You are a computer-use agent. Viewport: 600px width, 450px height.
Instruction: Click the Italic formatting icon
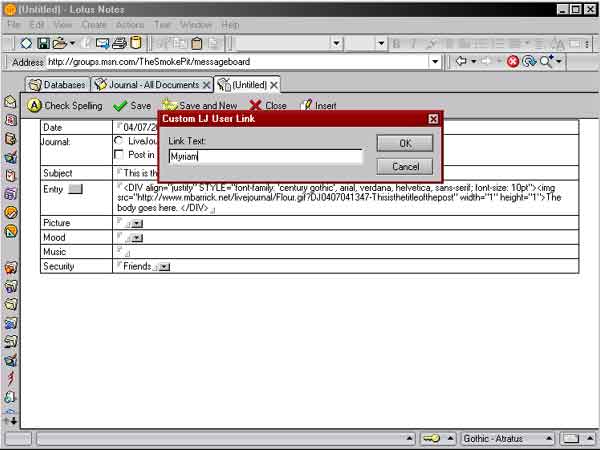pyautogui.click(x=413, y=44)
